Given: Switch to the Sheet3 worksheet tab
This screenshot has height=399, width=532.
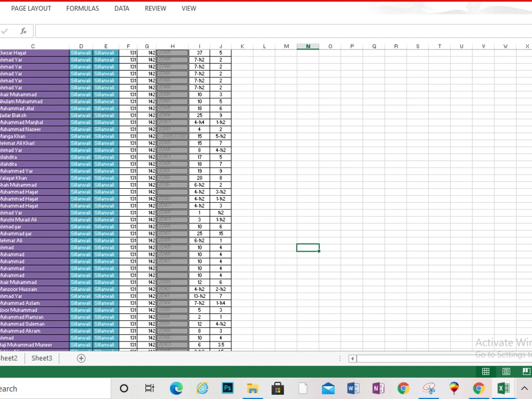Looking at the screenshot, I should point(41,358).
